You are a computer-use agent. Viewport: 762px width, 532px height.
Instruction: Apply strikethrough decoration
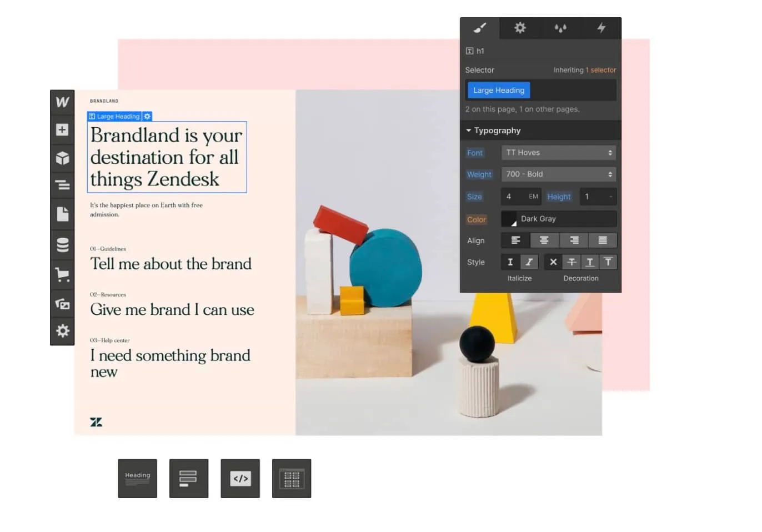point(571,262)
